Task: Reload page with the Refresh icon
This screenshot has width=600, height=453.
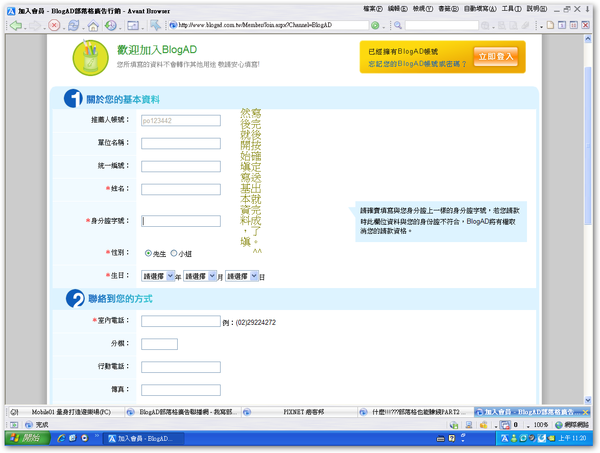Action: pos(73,25)
